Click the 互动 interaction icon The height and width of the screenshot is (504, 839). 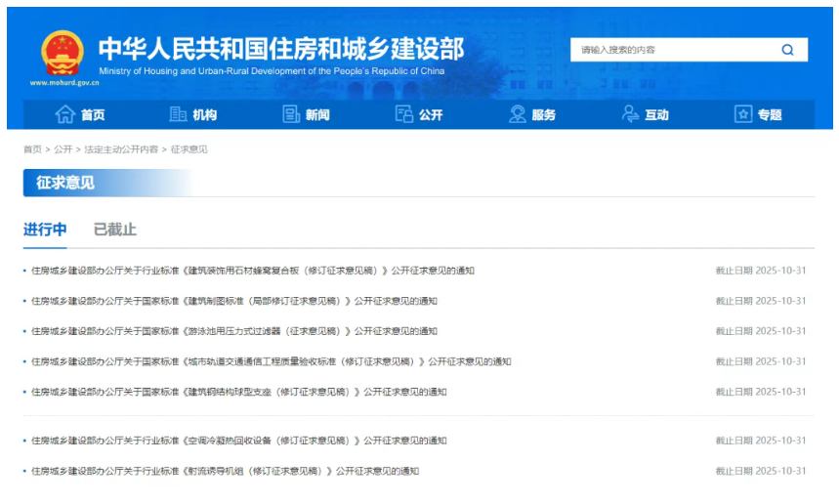point(630,114)
